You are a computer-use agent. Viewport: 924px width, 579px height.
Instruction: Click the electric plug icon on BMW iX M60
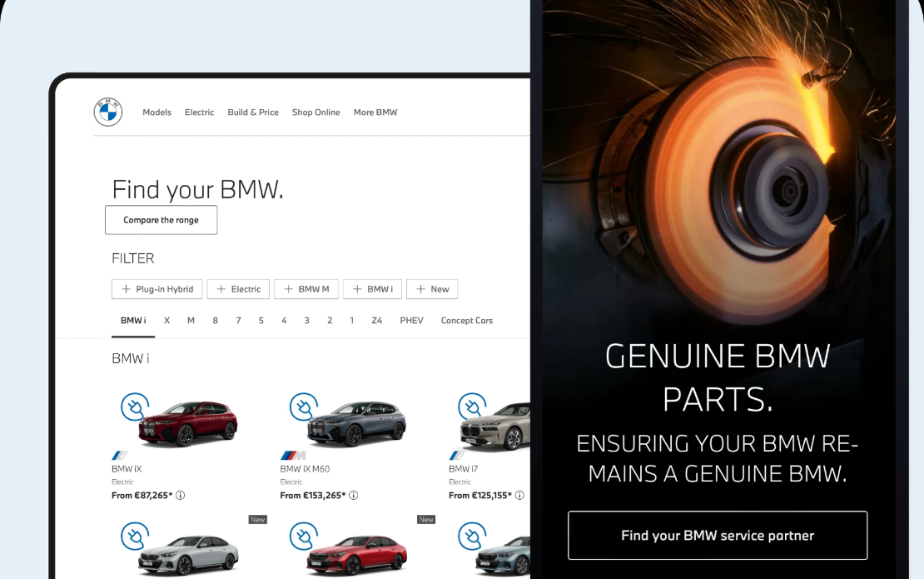(304, 407)
